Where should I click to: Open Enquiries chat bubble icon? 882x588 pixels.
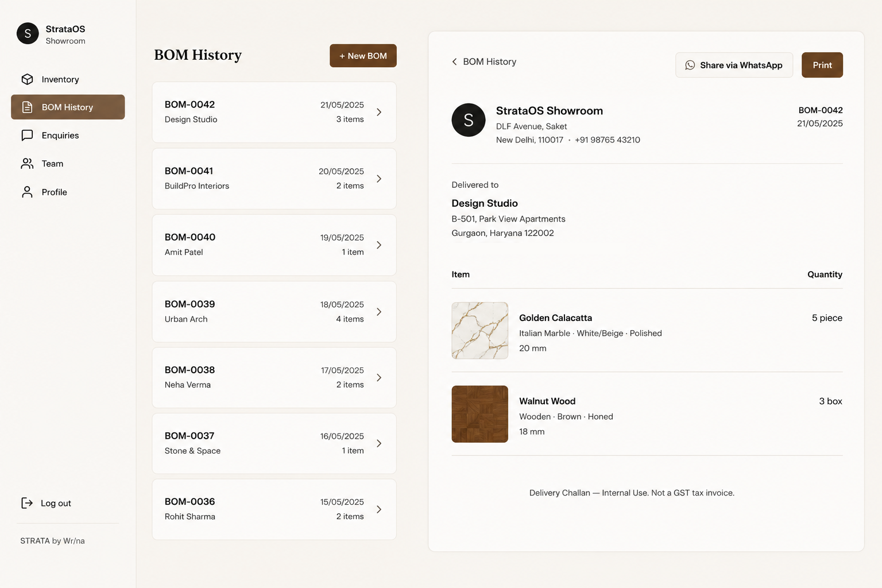point(27,136)
